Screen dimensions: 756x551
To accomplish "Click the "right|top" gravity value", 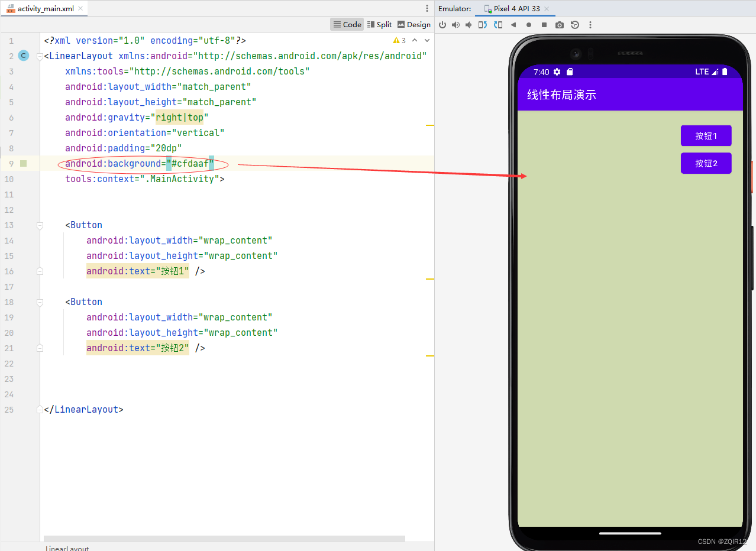I will tap(179, 117).
